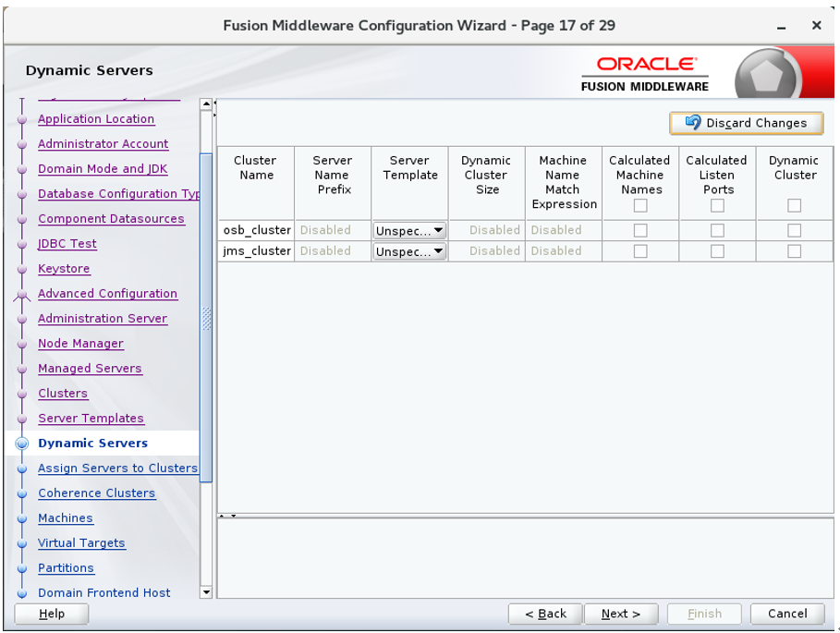The height and width of the screenshot is (633, 840).
Task: Check Dynamic Cluster for osb_cluster
Action: coord(795,230)
